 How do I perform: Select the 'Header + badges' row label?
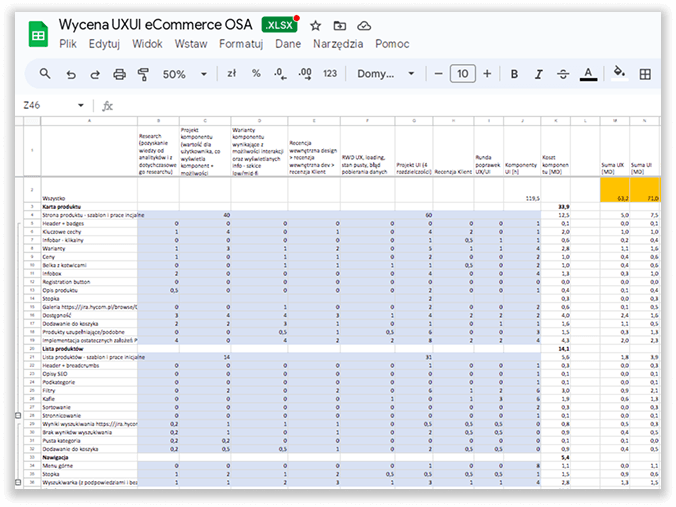tap(89, 223)
